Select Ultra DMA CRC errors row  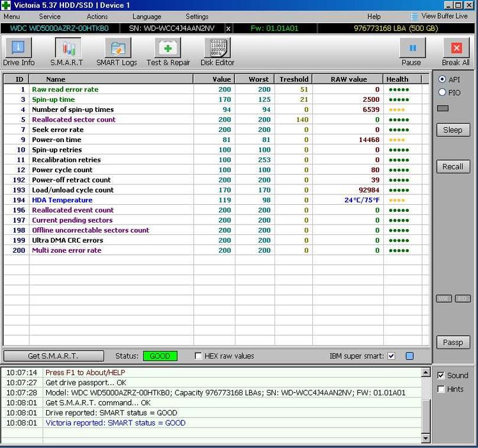[216, 240]
